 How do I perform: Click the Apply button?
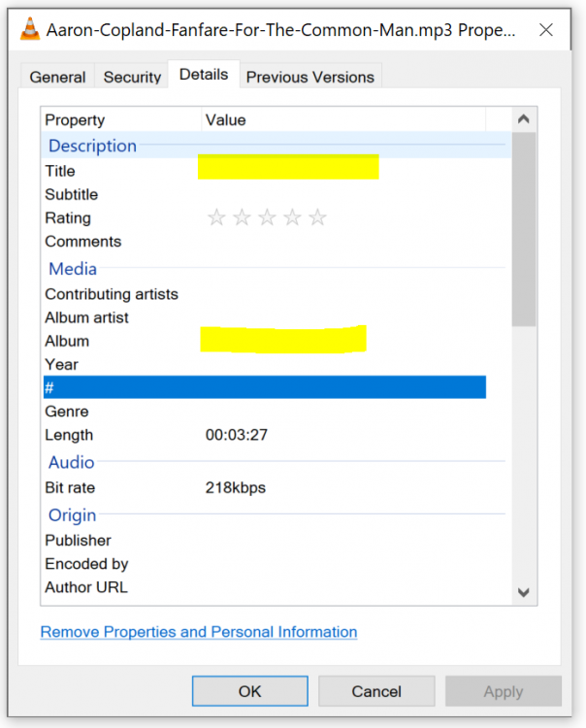[x=504, y=691]
